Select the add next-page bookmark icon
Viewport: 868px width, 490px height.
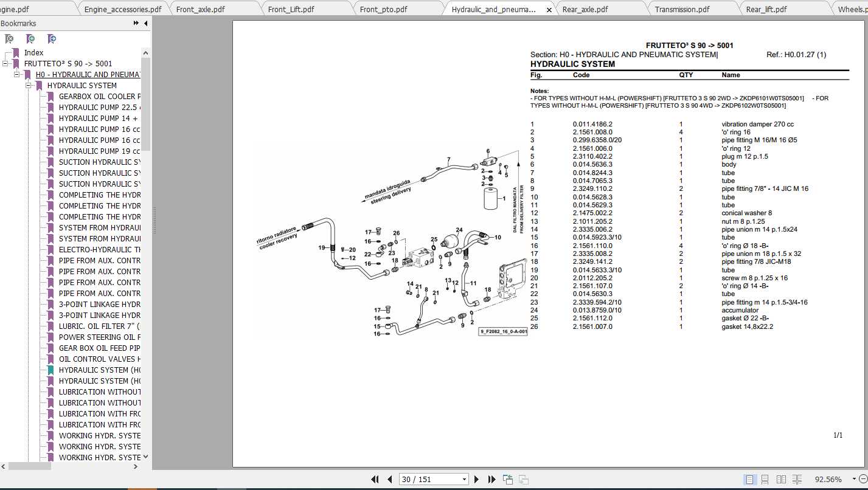click(51, 38)
